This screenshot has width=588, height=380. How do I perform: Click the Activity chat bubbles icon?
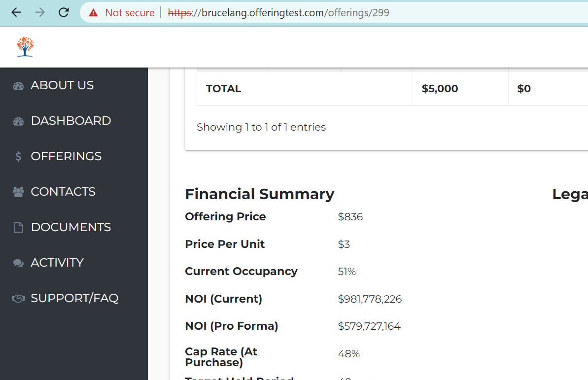(18, 263)
